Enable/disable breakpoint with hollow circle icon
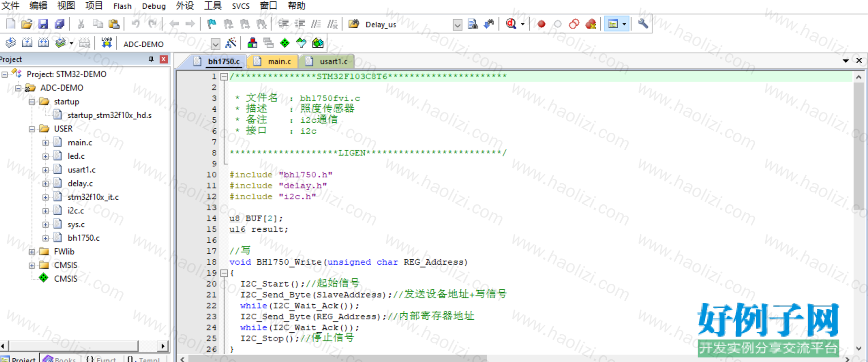 558,24
